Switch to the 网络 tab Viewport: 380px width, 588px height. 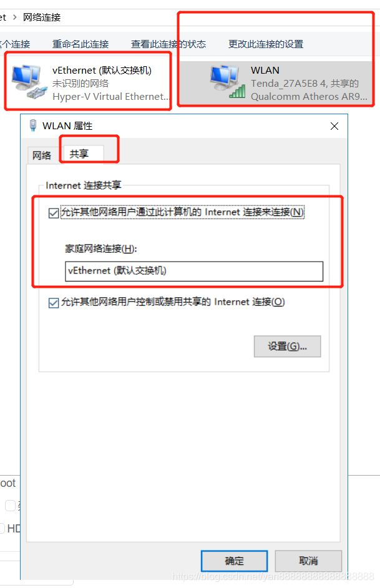click(x=42, y=155)
